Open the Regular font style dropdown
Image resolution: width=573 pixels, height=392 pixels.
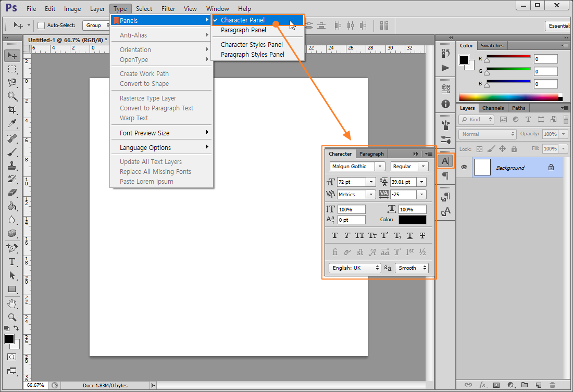pos(423,166)
